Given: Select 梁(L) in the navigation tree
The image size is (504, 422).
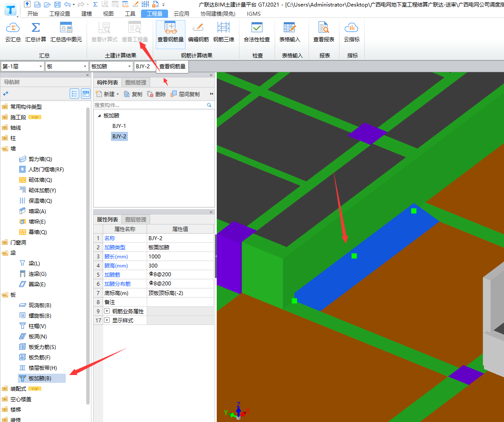Looking at the screenshot, I should [34, 264].
